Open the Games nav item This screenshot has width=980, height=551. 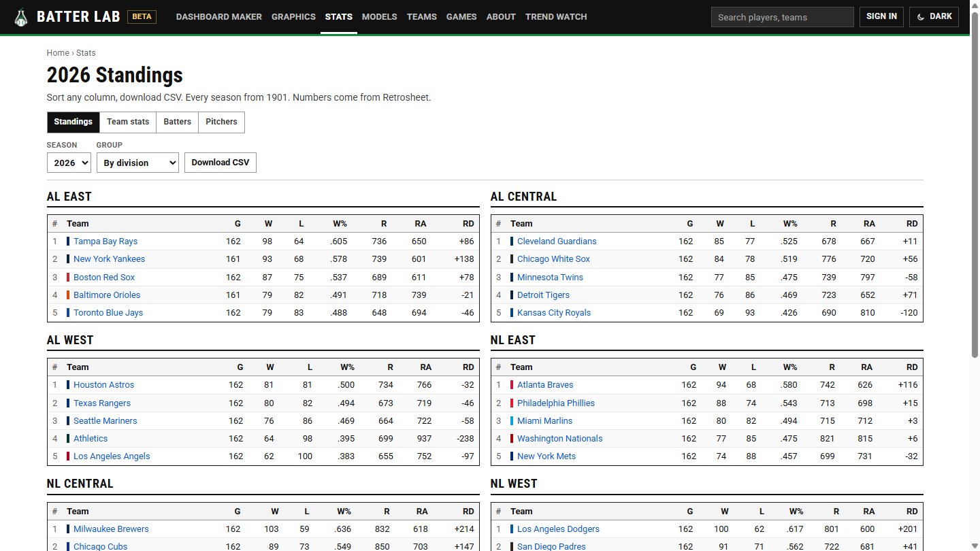click(x=461, y=17)
